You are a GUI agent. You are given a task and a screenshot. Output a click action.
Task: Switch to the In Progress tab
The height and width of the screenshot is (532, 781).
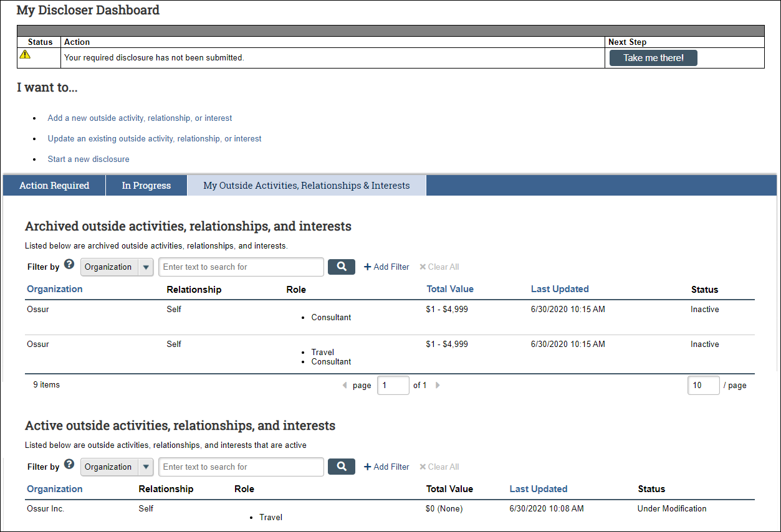pos(146,185)
